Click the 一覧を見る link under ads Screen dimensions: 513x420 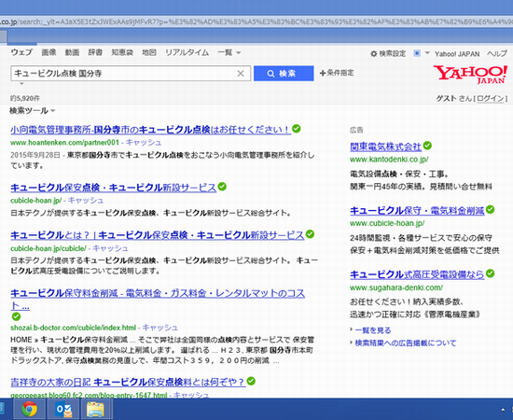coord(373,330)
